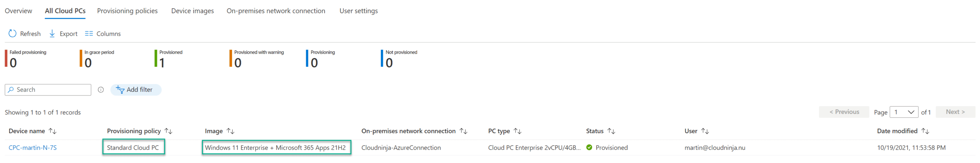Viewport: 980px width, 163px height.
Task: Open the Columns chooser icon
Action: [89, 34]
